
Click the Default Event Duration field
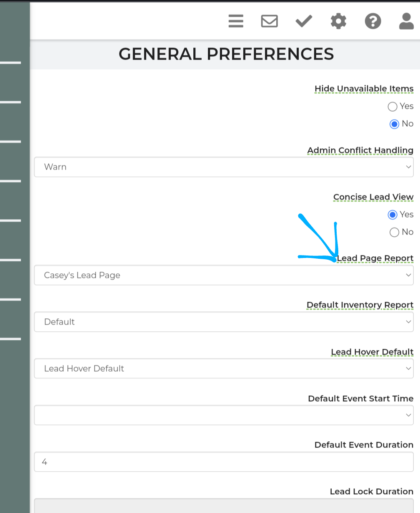tap(224, 462)
